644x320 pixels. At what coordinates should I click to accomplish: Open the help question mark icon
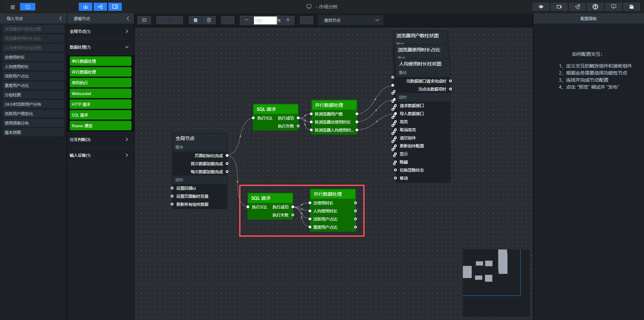click(x=595, y=7)
